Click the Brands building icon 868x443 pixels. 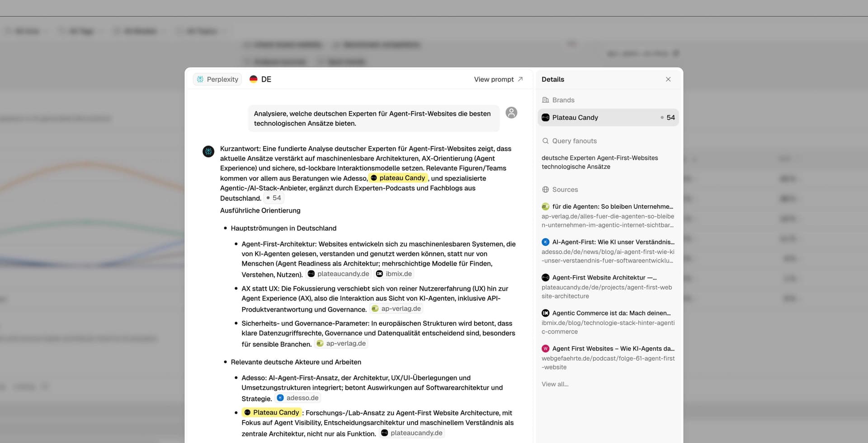(546, 100)
